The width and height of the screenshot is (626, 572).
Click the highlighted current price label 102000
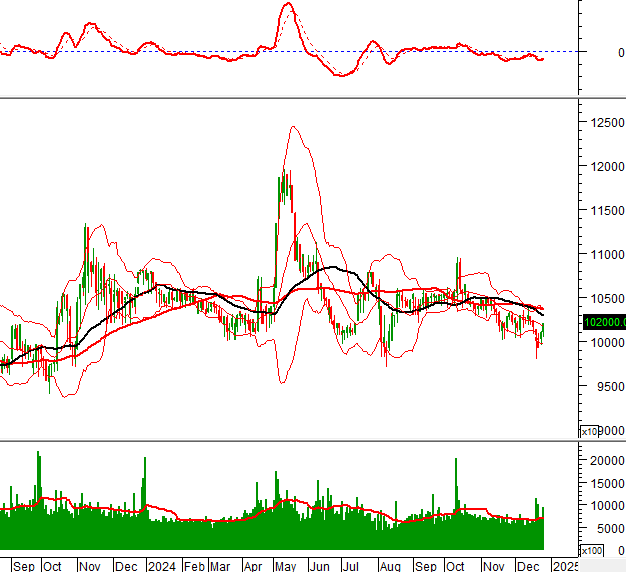point(606,322)
